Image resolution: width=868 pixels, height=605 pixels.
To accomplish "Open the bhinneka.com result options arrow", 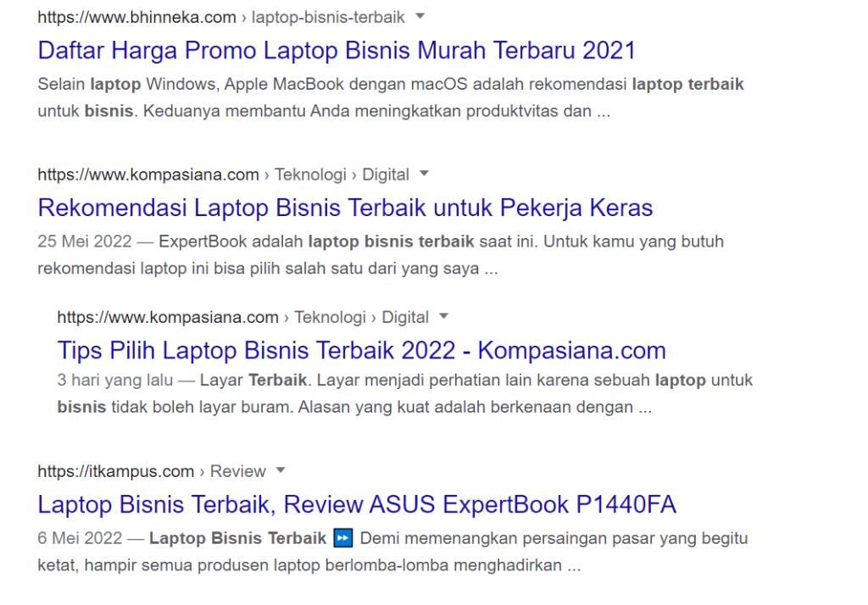I will pyautogui.click(x=421, y=17).
